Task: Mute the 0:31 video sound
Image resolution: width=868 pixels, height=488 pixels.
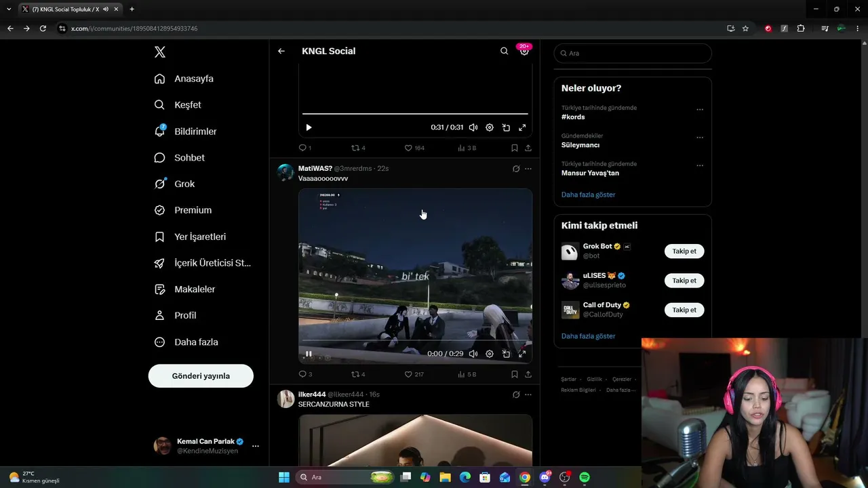Action: pos(473,127)
